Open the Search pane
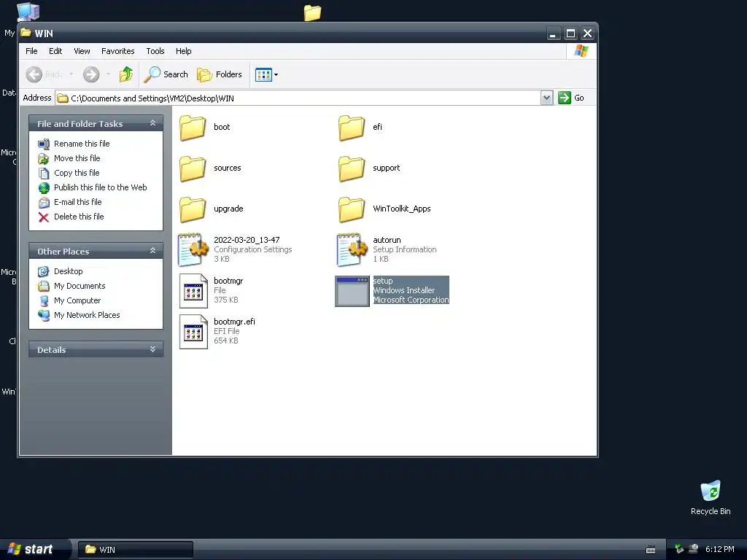This screenshot has height=560, width=747. (x=166, y=74)
